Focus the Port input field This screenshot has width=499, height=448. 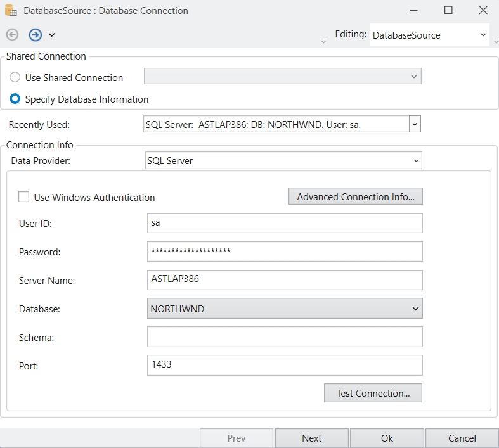coord(284,365)
